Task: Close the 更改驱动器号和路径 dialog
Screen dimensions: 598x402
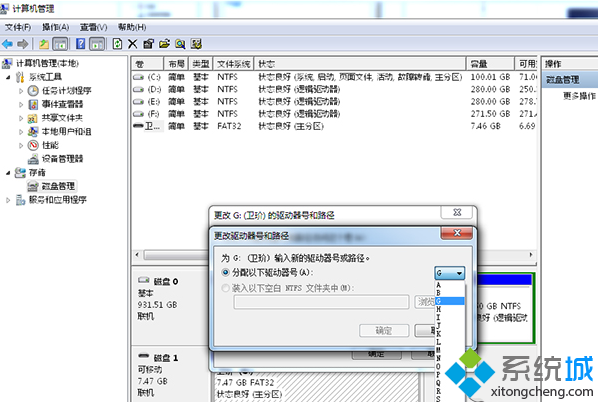Action: tap(457, 233)
